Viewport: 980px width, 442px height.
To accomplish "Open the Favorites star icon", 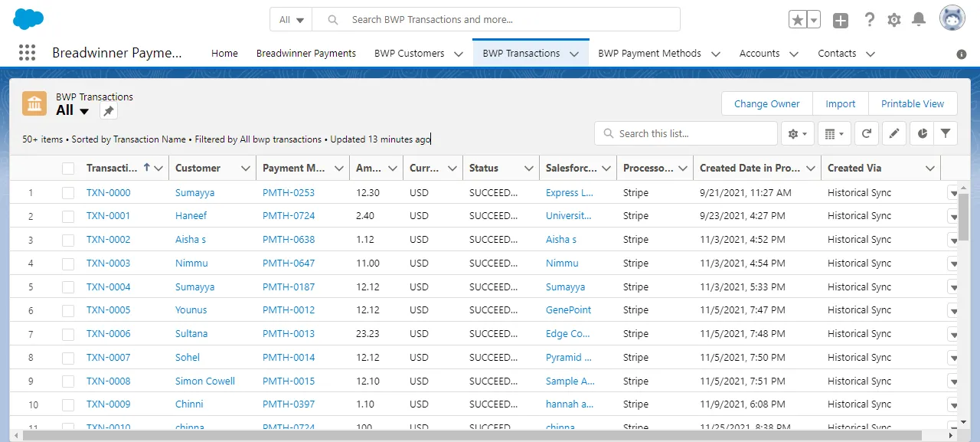I will tap(798, 20).
